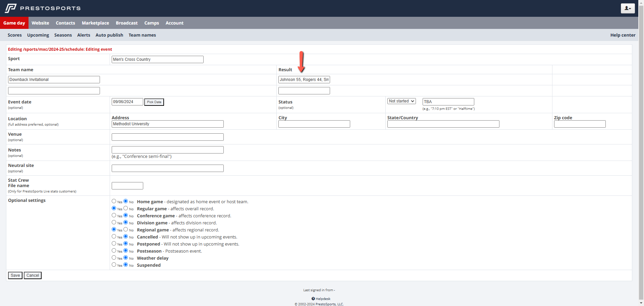Image resolution: width=644 pixels, height=306 pixels.
Task: Click the Notes input field
Action: tap(168, 150)
